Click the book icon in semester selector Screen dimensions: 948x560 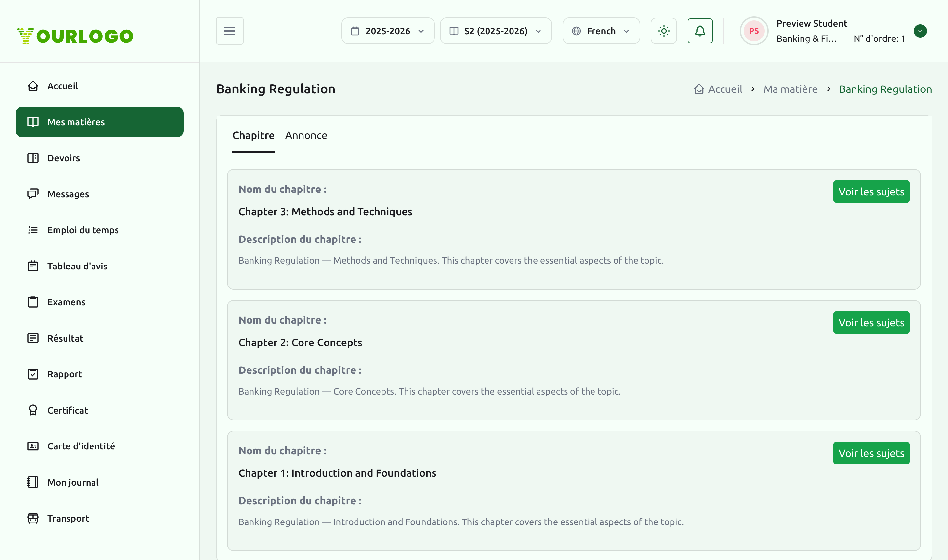click(454, 31)
